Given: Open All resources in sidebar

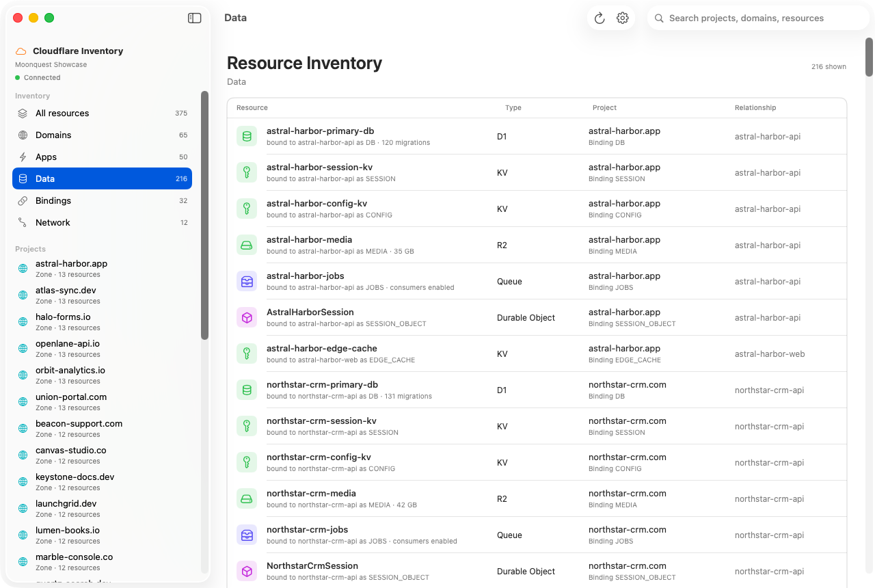Looking at the screenshot, I should point(103,113).
